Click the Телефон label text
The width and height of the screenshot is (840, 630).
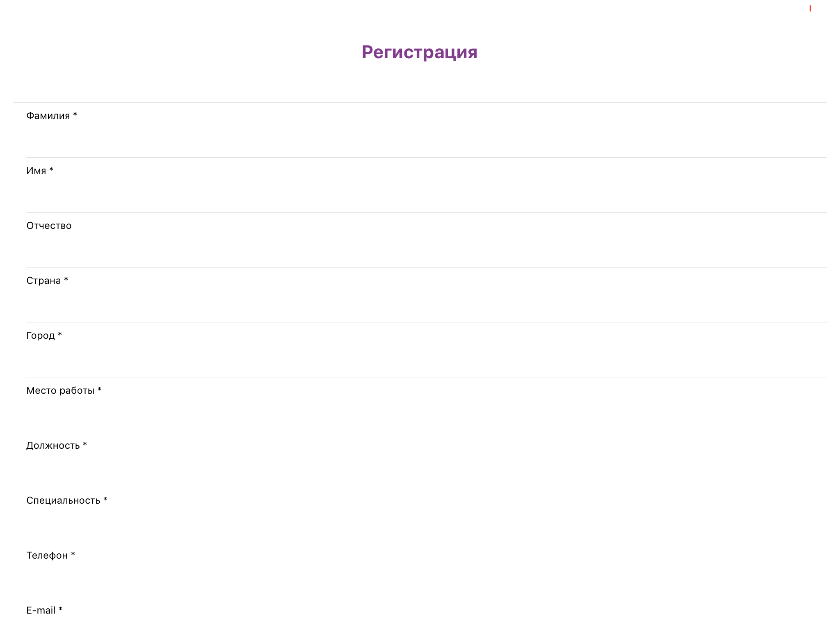pyautogui.click(x=47, y=555)
